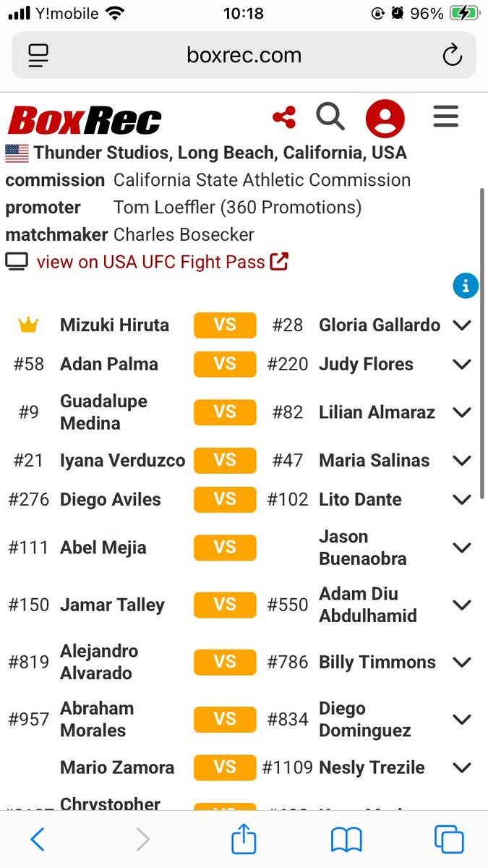Expand Jamar Talley bout details
The height and width of the screenshot is (868, 488).
(461, 605)
